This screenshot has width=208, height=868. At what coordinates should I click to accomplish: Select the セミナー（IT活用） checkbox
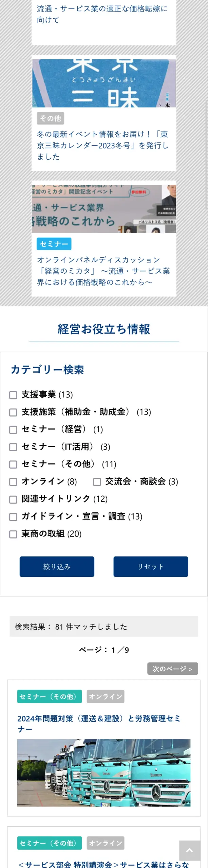point(13,447)
